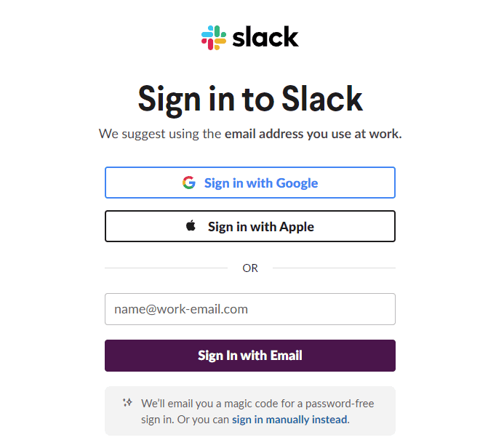
Task: Click the OR divider label
Action: click(250, 268)
